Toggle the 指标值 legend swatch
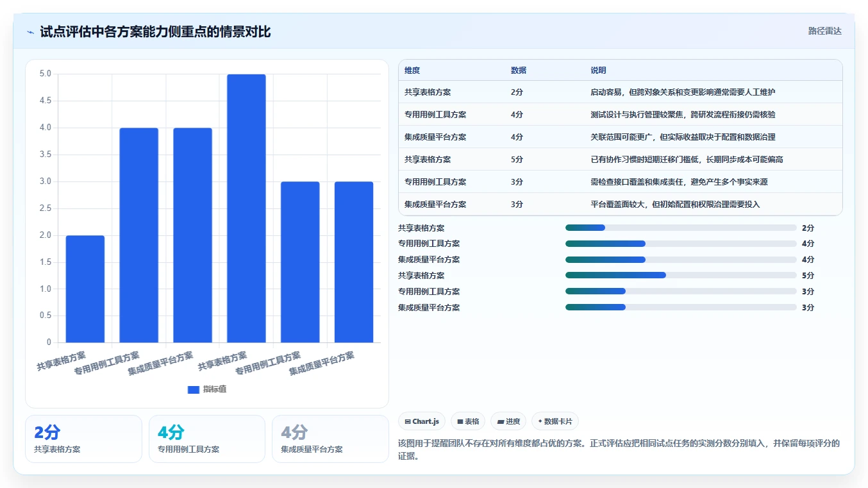 (x=193, y=390)
